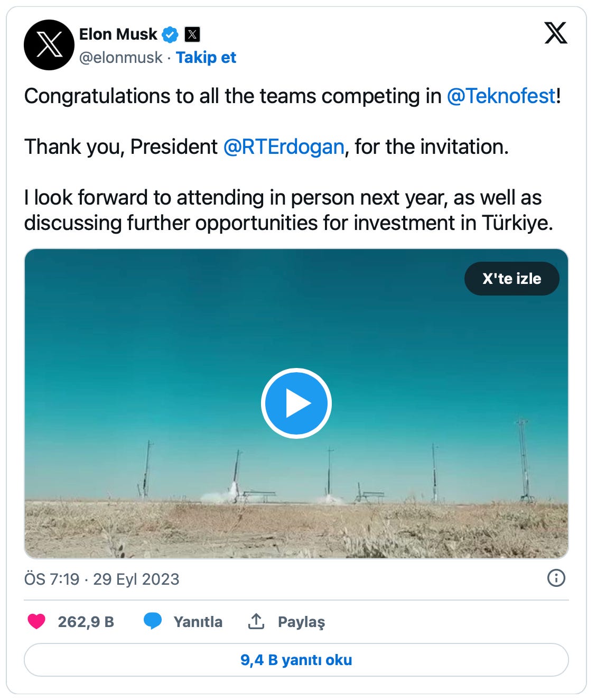Click the "Paylaş" share label
This screenshot has height=700, width=596.
pyautogui.click(x=302, y=622)
